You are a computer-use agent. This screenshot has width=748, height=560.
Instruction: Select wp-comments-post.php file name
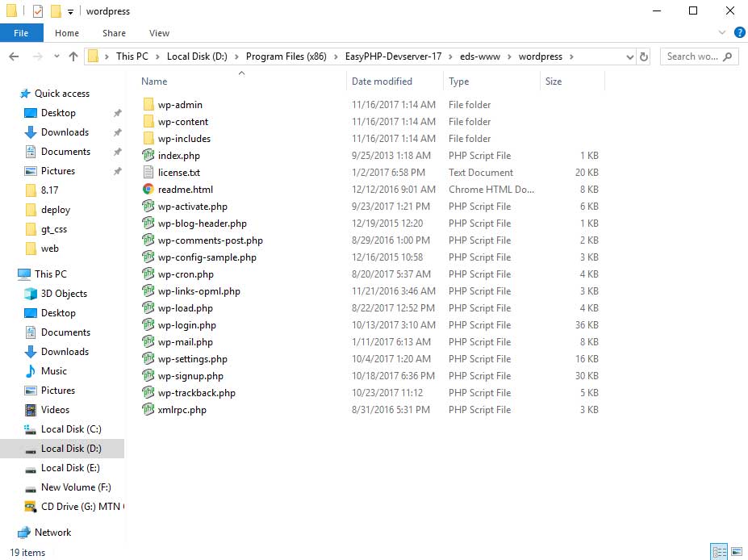(211, 240)
